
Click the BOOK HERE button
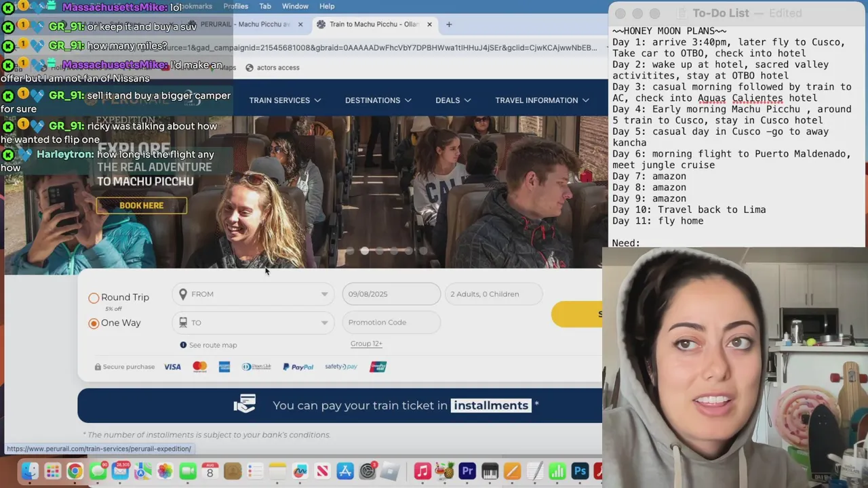141,205
